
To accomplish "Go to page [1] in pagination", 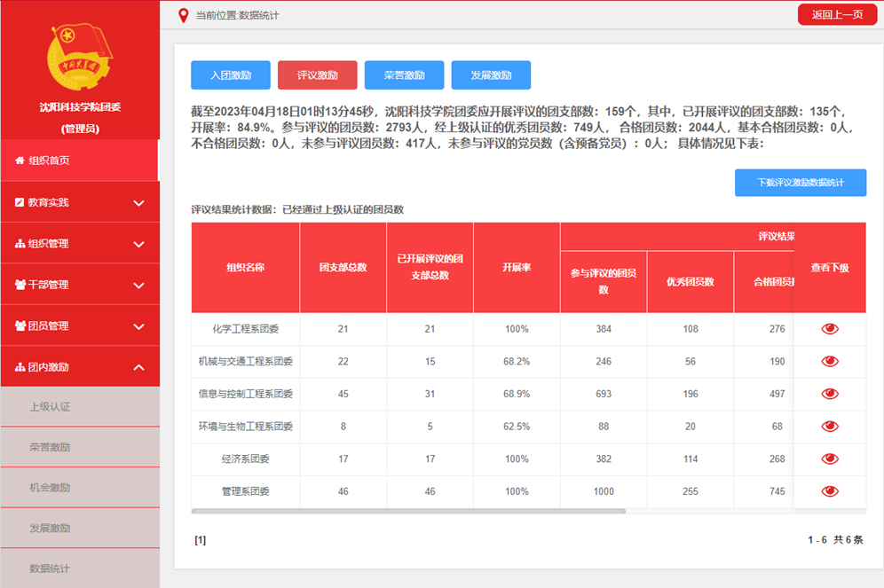I will tap(200, 539).
